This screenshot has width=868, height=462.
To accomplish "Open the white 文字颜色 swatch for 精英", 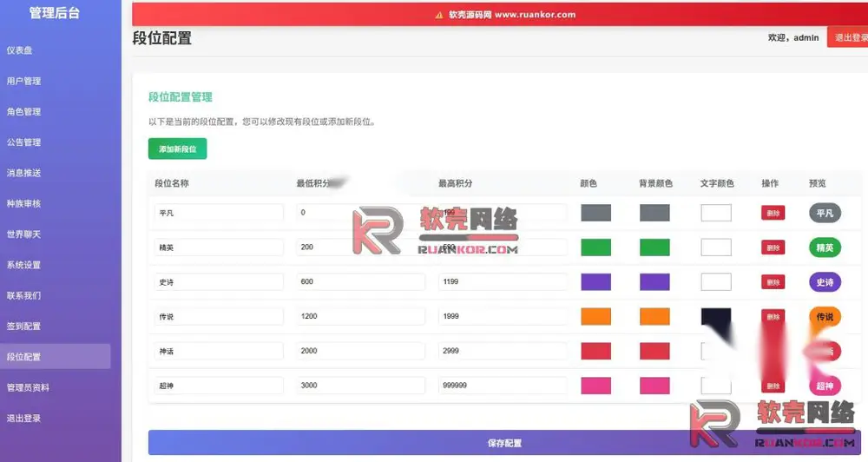I will [x=716, y=247].
